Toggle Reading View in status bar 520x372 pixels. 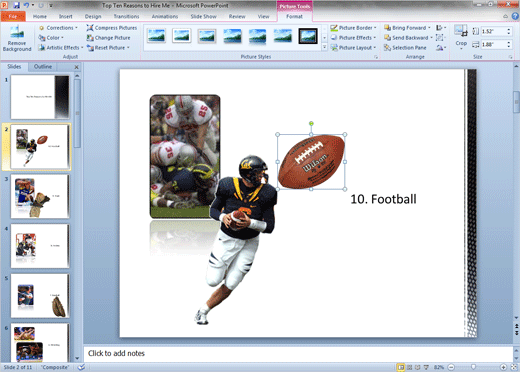pyautogui.click(x=417, y=367)
